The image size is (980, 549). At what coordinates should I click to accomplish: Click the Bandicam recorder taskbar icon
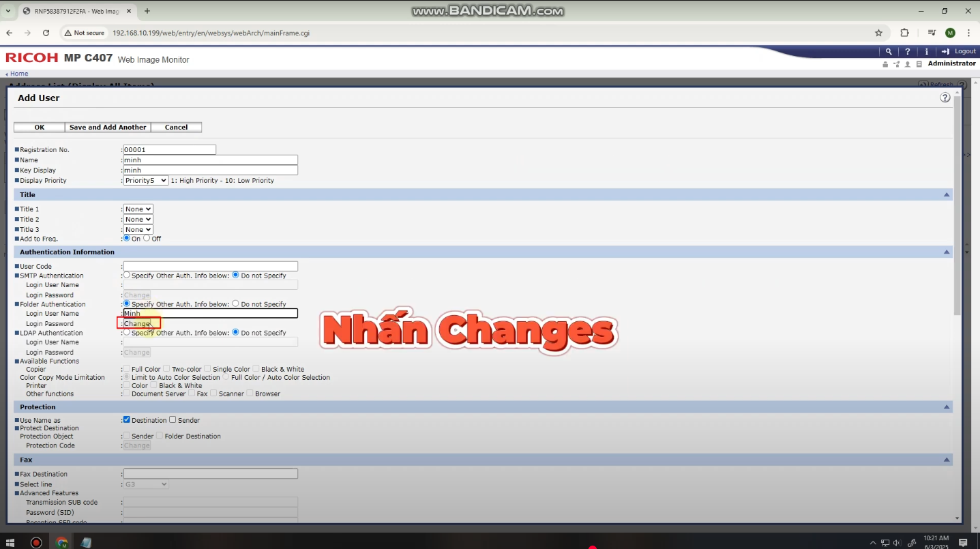[x=36, y=543]
